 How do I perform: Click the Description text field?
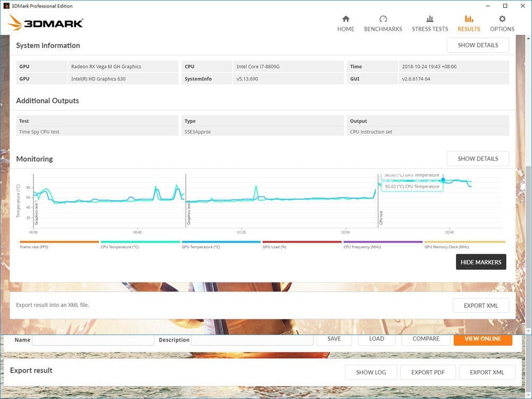coord(252,340)
